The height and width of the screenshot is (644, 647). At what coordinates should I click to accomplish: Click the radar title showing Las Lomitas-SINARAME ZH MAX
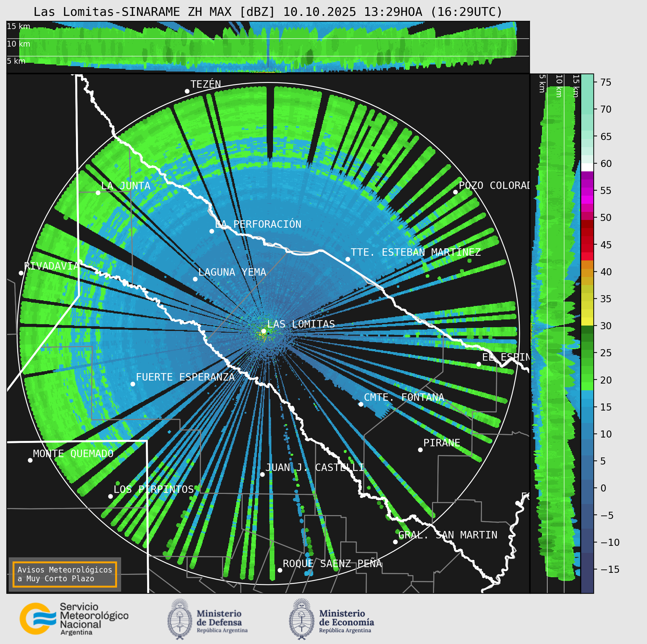pyautogui.click(x=268, y=12)
